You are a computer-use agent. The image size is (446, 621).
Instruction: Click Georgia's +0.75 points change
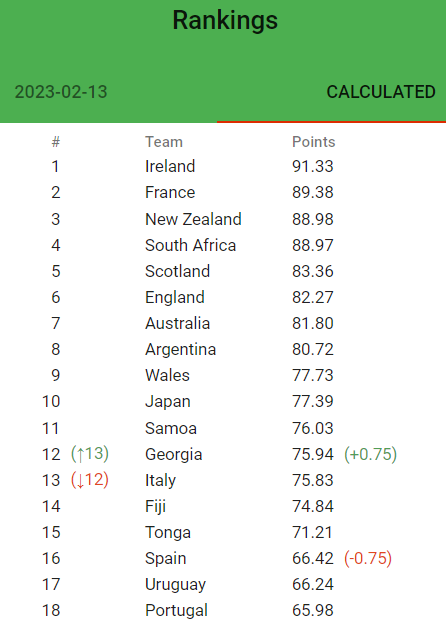pyautogui.click(x=370, y=454)
